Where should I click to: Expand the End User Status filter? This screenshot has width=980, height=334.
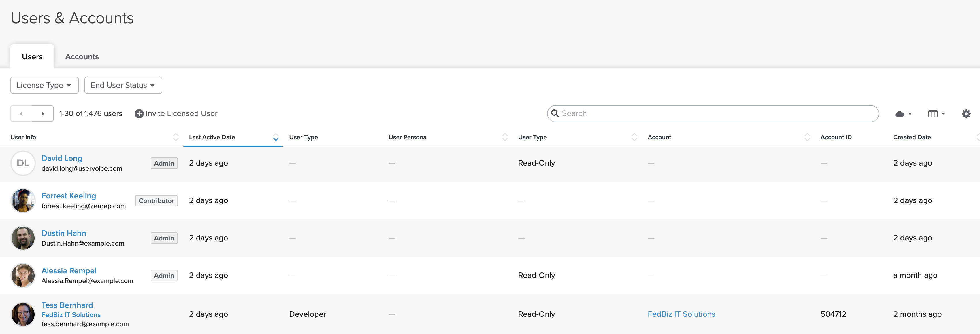tap(123, 85)
